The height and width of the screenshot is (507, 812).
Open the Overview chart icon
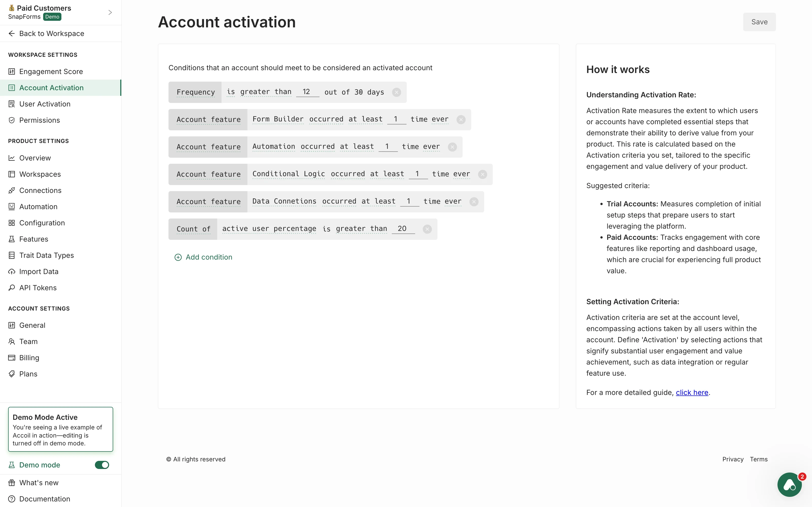click(x=12, y=158)
